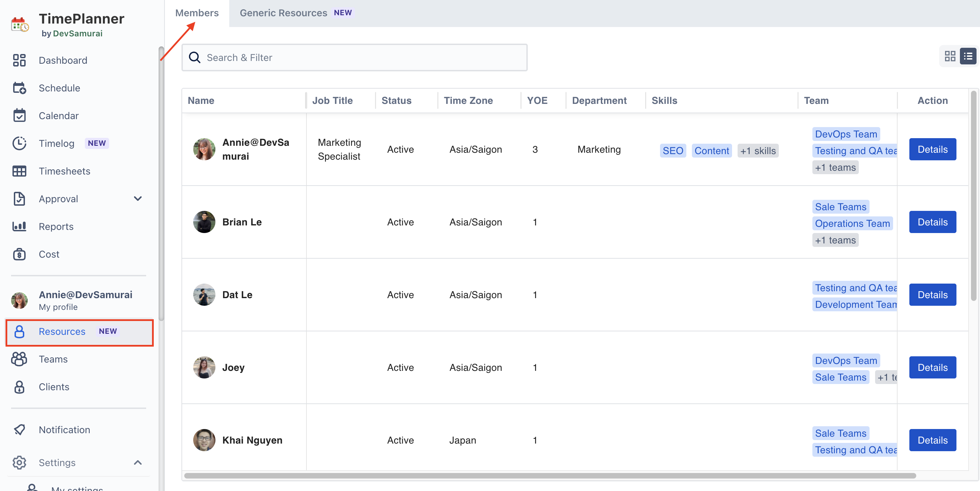Click the Timesheets icon in sidebar
The width and height of the screenshot is (980, 491).
tap(19, 170)
